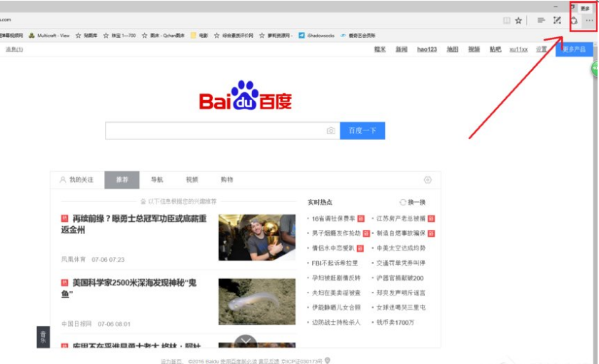The height and width of the screenshot is (364, 599).
Task: Switch to the 导航 feed tab
Action: coord(157,180)
